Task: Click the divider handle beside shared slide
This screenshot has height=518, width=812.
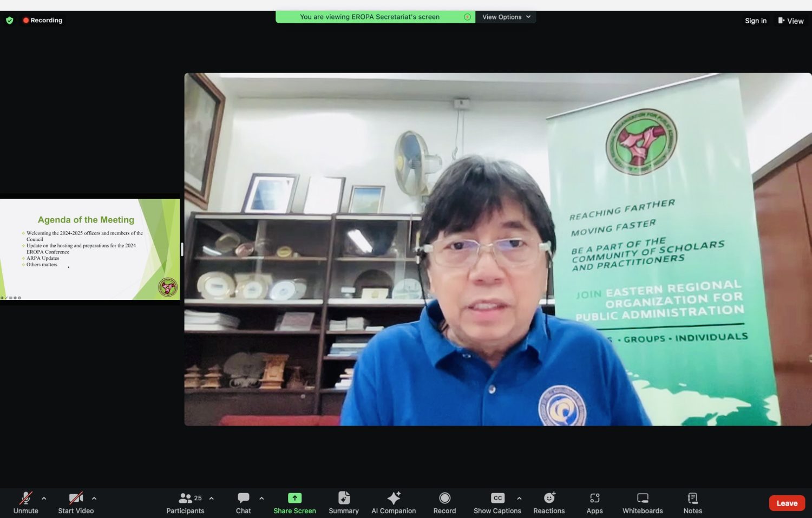Action: [x=182, y=250]
